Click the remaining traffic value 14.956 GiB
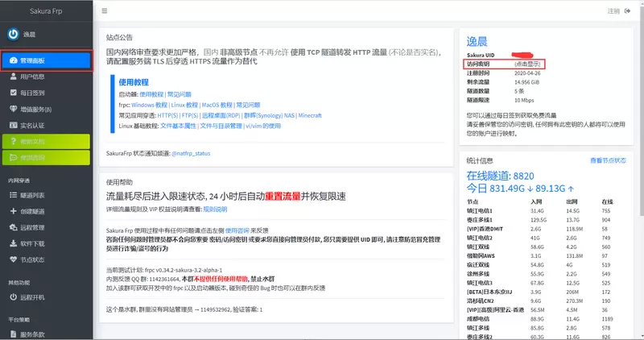Screen dimensions: 644x340 (527, 82)
